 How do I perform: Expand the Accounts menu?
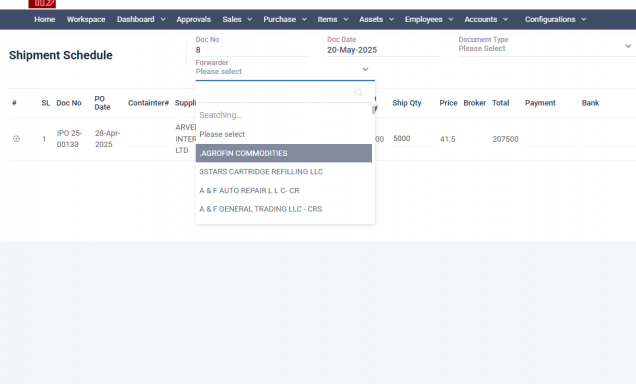point(486,19)
